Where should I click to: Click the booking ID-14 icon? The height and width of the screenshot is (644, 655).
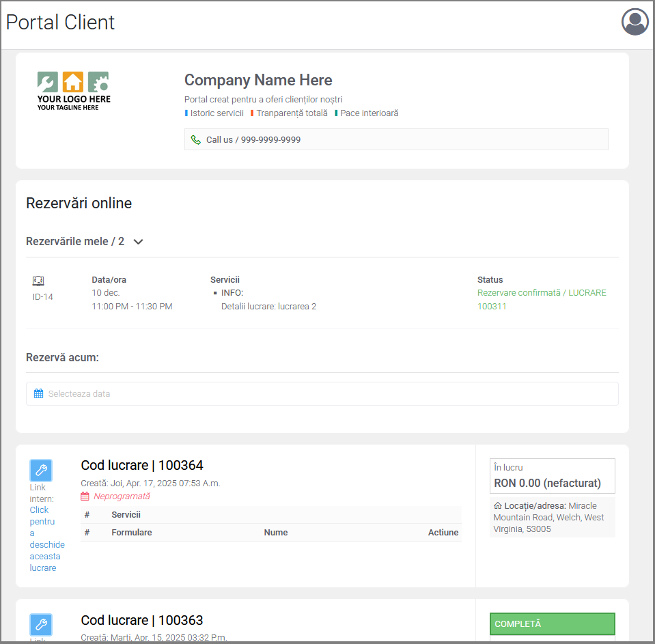[x=38, y=281]
